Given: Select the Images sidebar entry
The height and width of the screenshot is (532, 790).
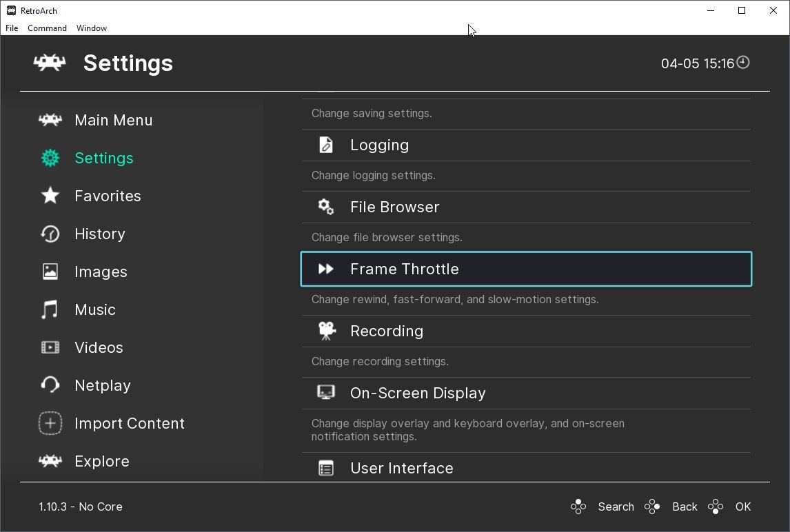Looking at the screenshot, I should (101, 272).
